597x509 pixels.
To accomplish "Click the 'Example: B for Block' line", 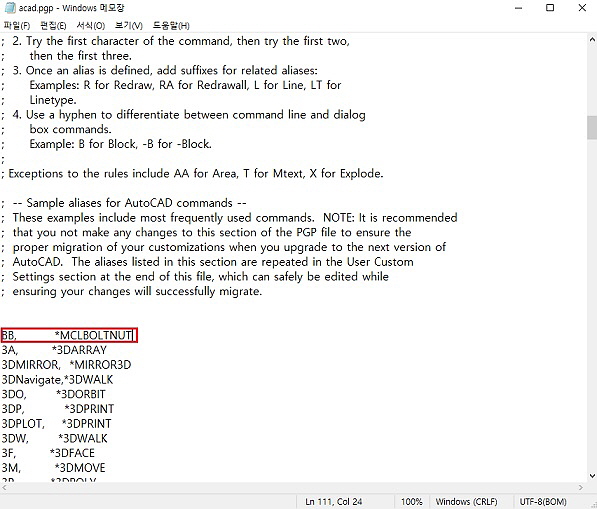I will 107,144.
